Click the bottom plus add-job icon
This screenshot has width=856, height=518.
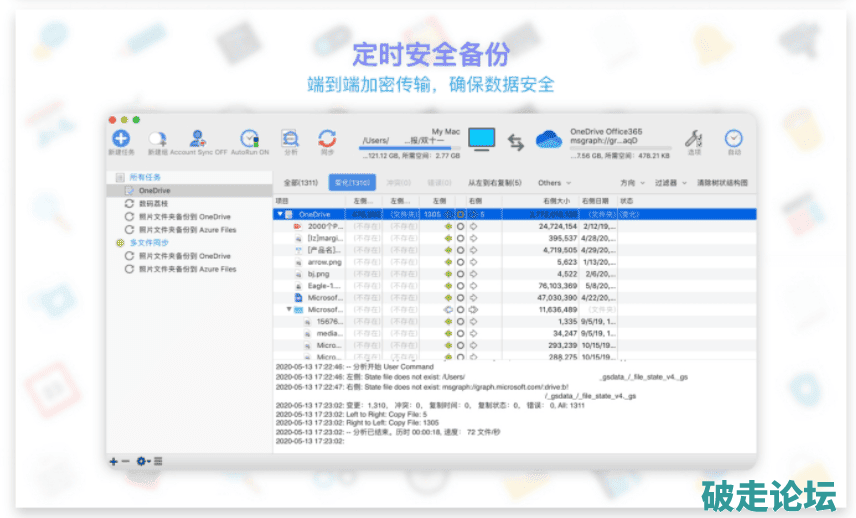[x=114, y=461]
